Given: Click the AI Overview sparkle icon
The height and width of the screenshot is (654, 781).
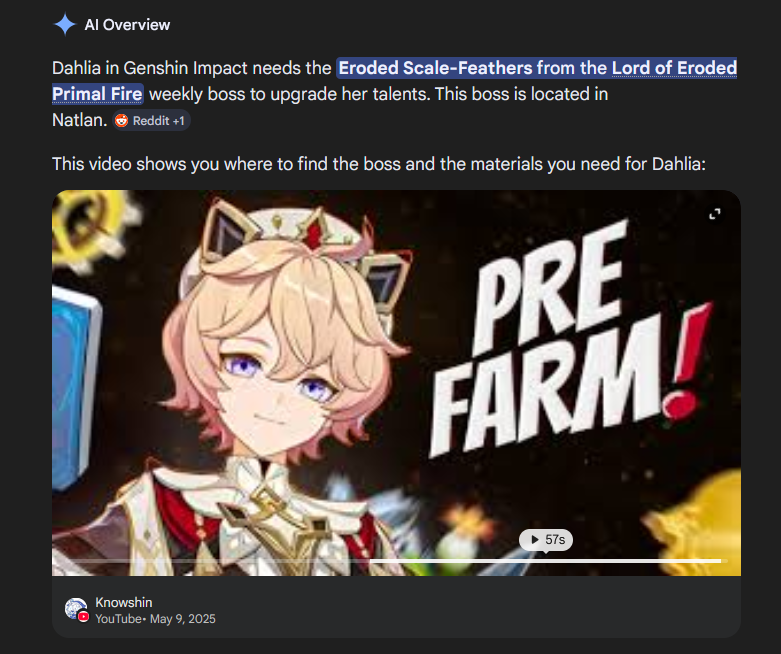Looking at the screenshot, I should 65,24.
